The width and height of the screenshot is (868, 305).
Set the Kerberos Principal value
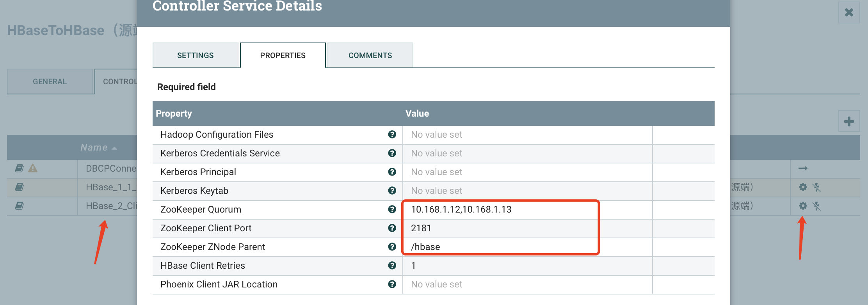(527, 172)
